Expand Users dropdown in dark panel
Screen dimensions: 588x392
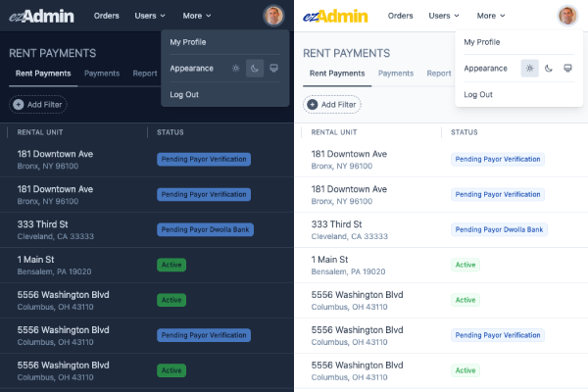[150, 16]
